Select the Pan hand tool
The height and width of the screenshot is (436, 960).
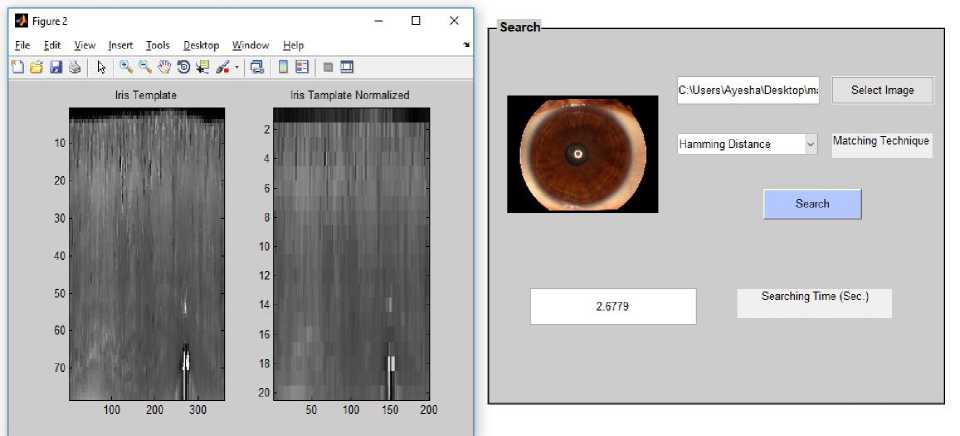point(165,68)
